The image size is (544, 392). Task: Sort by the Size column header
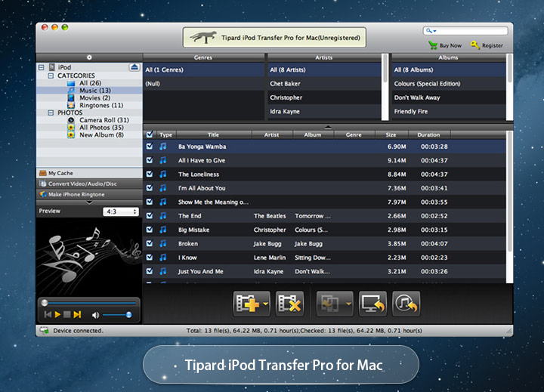pos(391,134)
